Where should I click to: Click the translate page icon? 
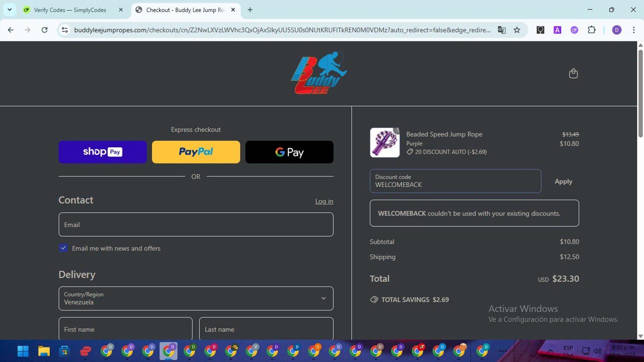pos(501,30)
